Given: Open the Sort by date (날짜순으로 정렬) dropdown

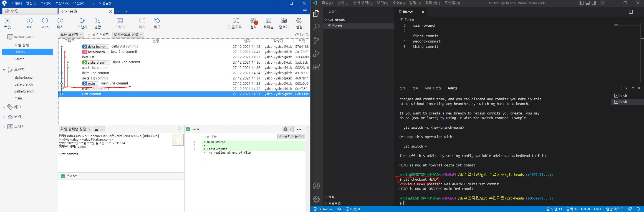Looking at the screenshot, I should [x=128, y=34].
